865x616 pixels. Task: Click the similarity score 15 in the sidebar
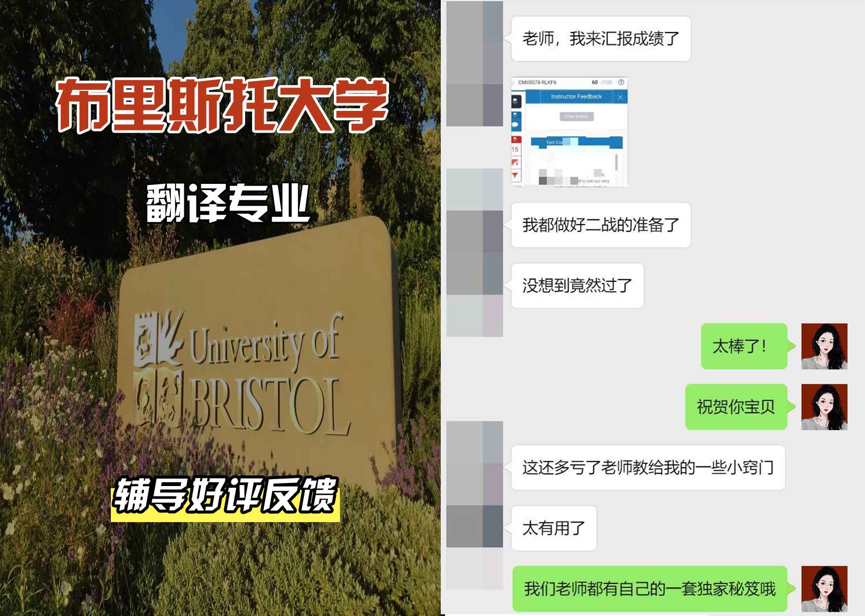pyautogui.click(x=515, y=150)
